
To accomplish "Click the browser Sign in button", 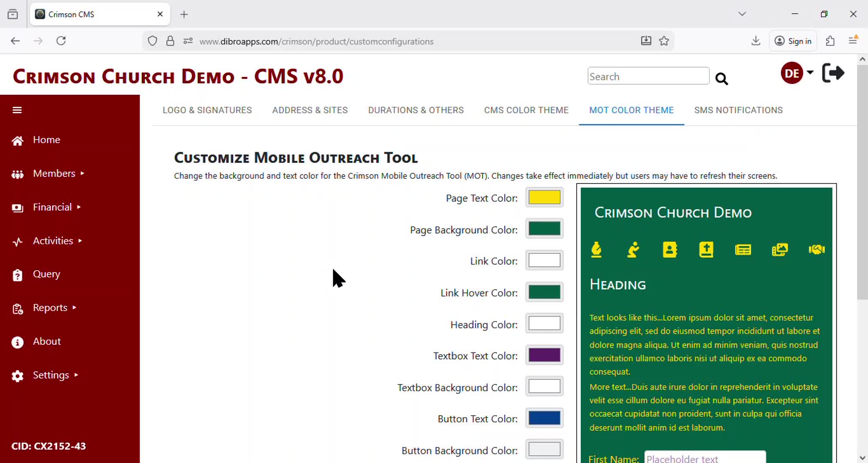I will click(793, 41).
